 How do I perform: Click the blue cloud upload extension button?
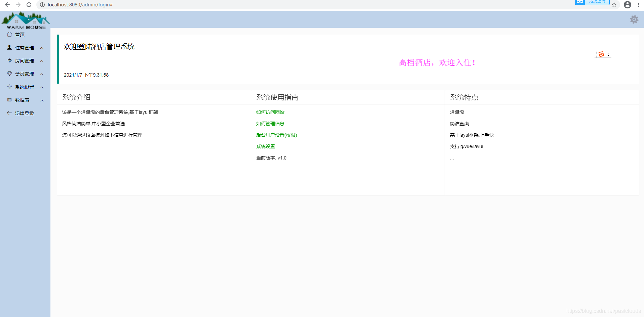click(x=592, y=2)
